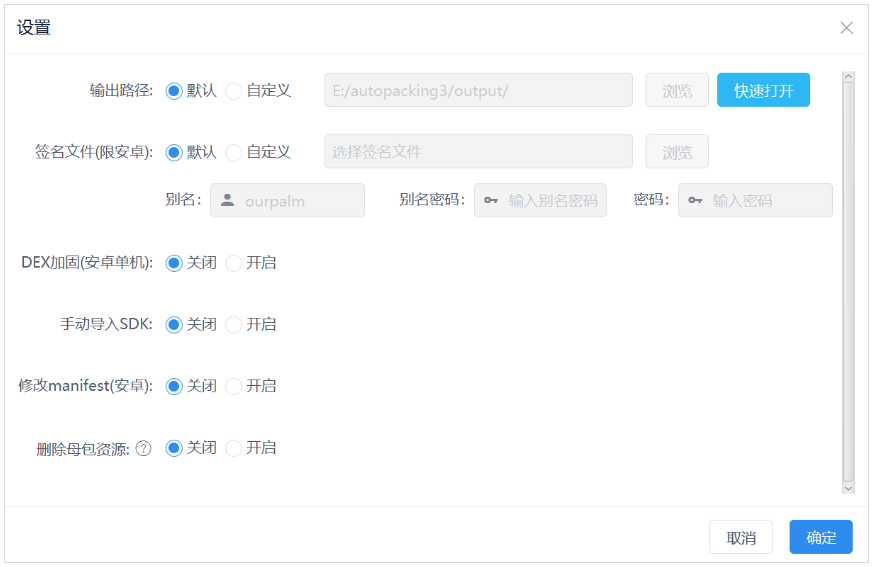Enable 开启 for 修改manifest
The height and width of the screenshot is (567, 873).
coord(234,386)
